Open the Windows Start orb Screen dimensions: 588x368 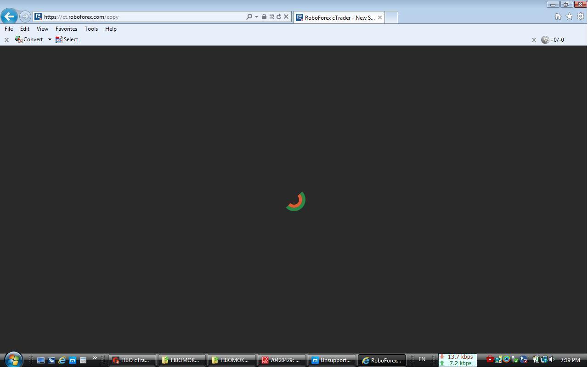pyautogui.click(x=13, y=360)
